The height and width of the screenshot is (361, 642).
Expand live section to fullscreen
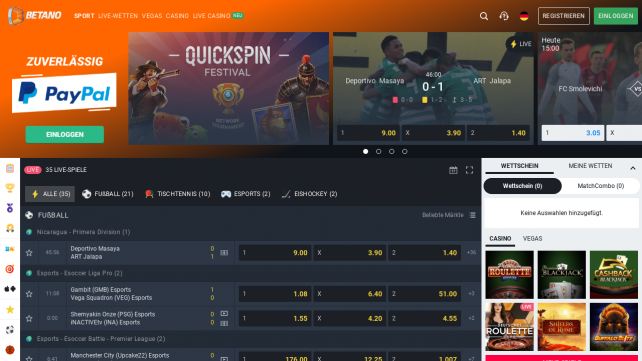[x=469, y=170]
